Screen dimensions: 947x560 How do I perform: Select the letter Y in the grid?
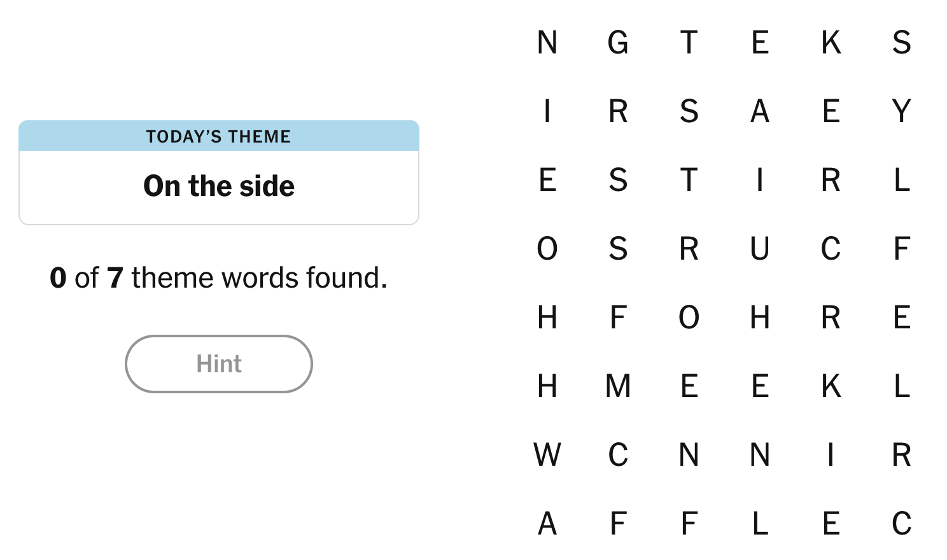(901, 111)
